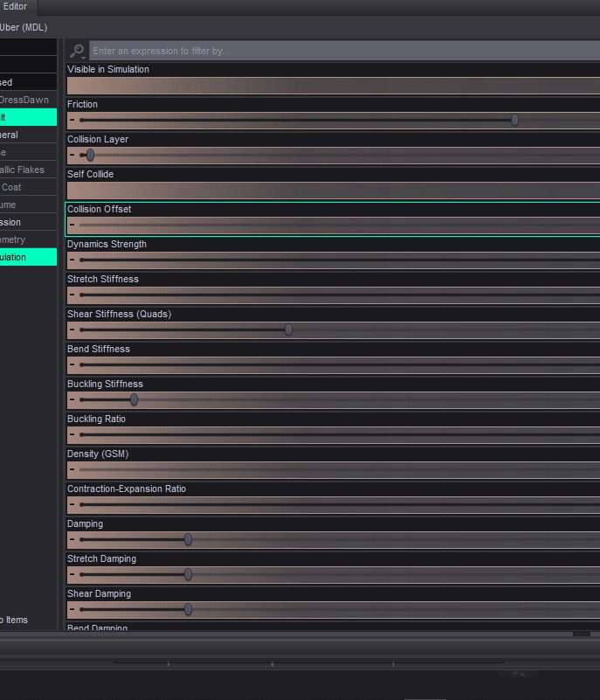Click minus button on Collision Layer slider
This screenshot has height=700, width=600.
point(72,155)
